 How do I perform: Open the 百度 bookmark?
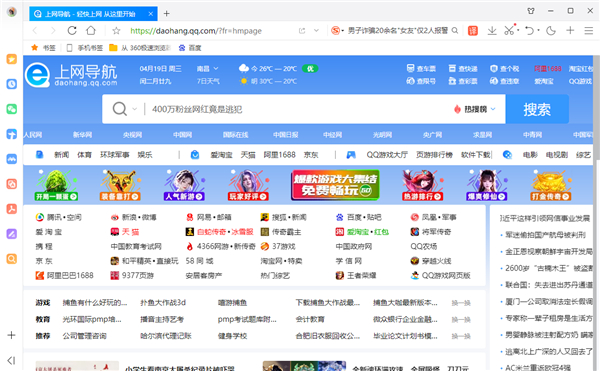[x=190, y=48]
